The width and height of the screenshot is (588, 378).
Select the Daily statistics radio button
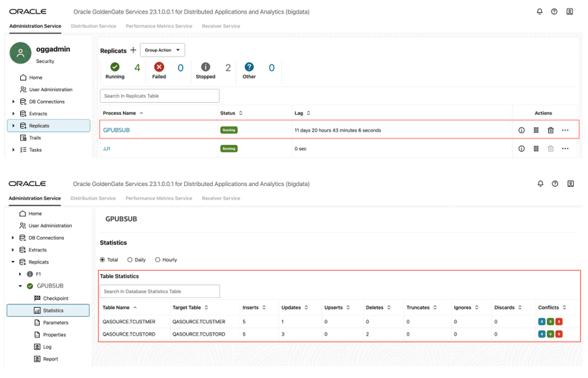coord(130,260)
